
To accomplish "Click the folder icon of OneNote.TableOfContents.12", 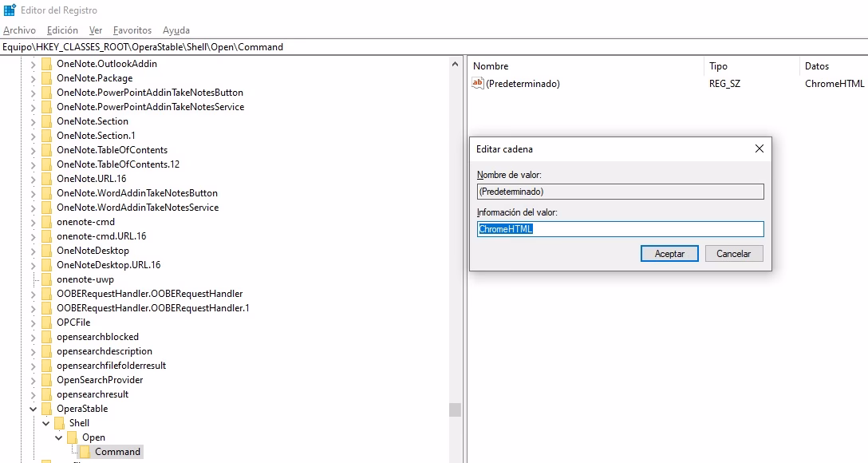I will 46,164.
